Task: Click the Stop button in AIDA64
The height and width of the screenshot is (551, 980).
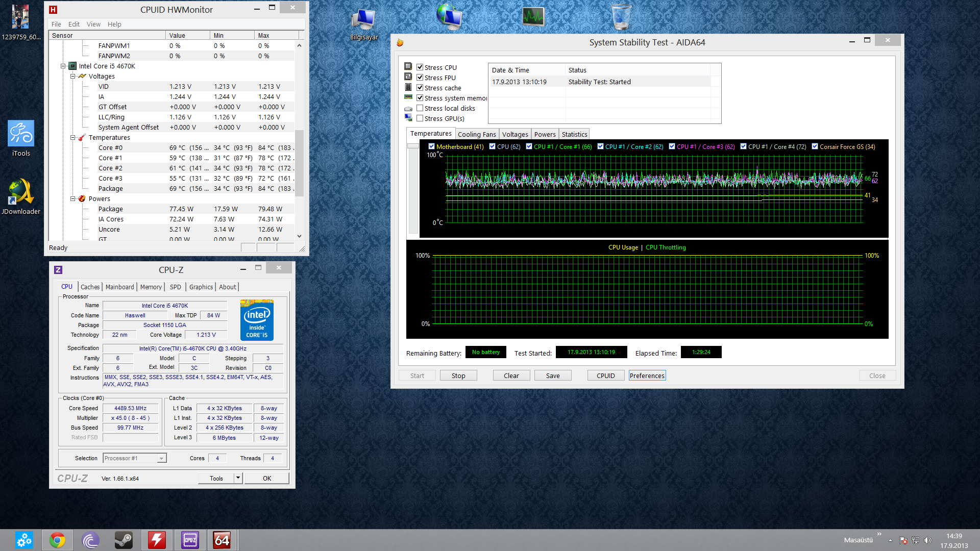Action: (x=458, y=375)
